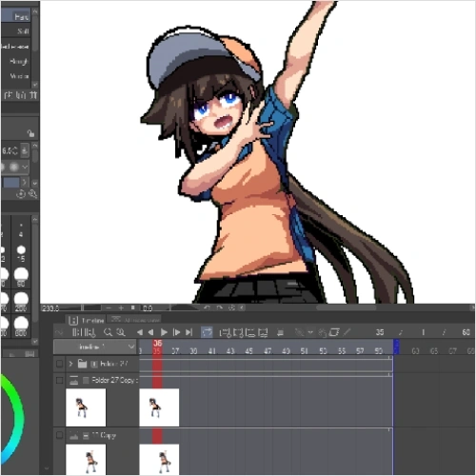
Task: Toggle checkbox for Folder 27 track
Action: 59,364
